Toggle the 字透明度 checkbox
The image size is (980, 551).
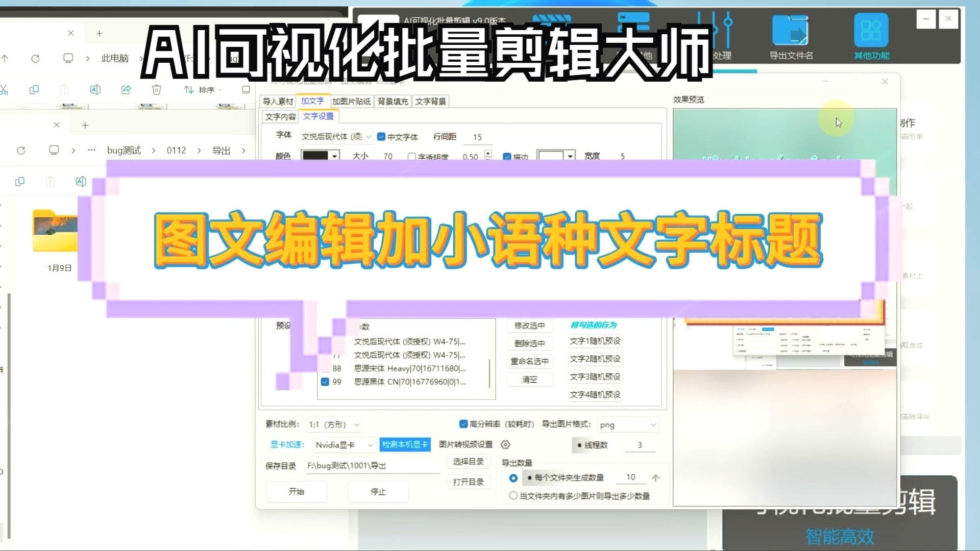point(411,156)
